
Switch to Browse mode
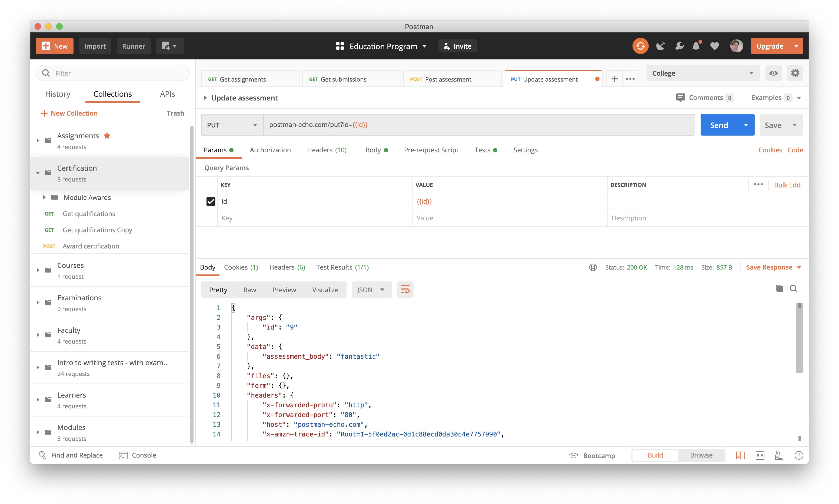coord(701,455)
